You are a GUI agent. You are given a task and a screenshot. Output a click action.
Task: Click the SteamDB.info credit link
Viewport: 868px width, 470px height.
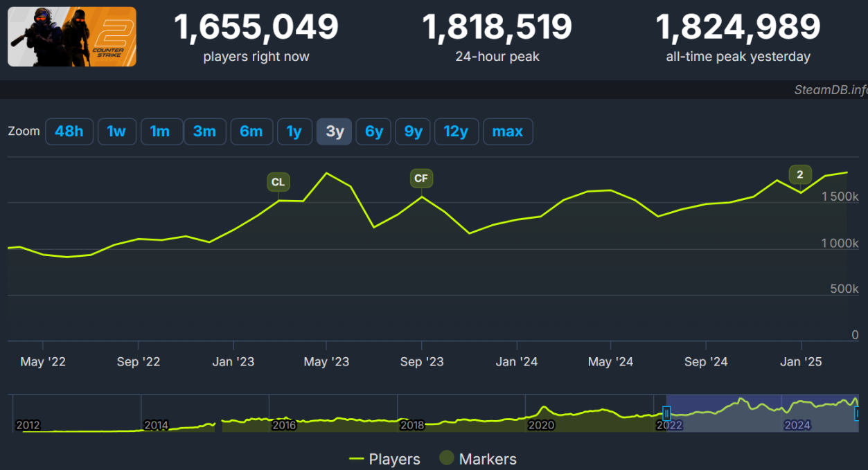tap(831, 90)
